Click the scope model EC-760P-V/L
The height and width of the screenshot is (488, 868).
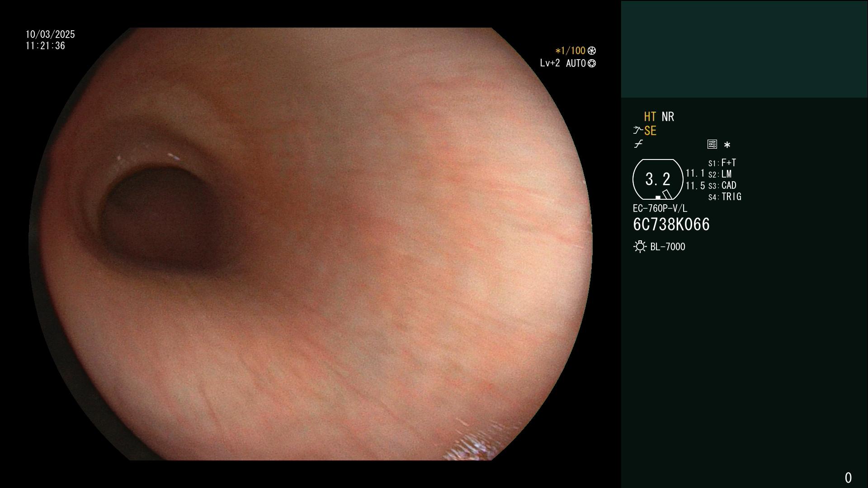point(660,208)
